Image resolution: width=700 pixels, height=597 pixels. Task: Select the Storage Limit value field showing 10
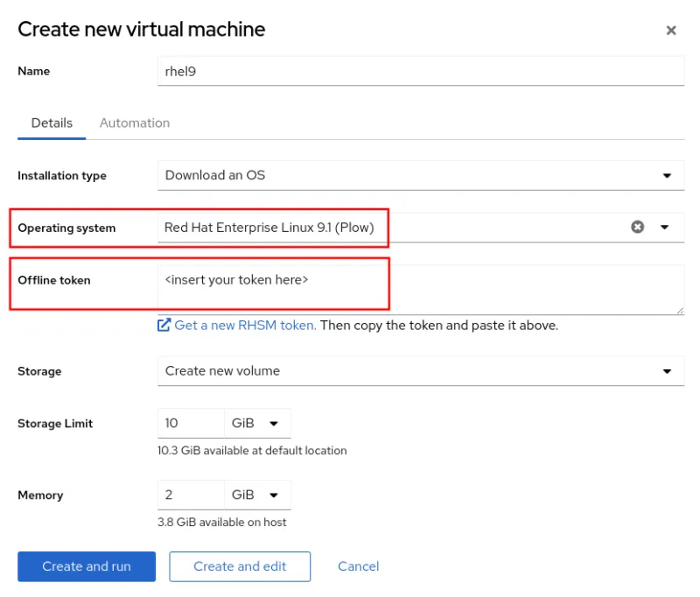pyautogui.click(x=191, y=424)
